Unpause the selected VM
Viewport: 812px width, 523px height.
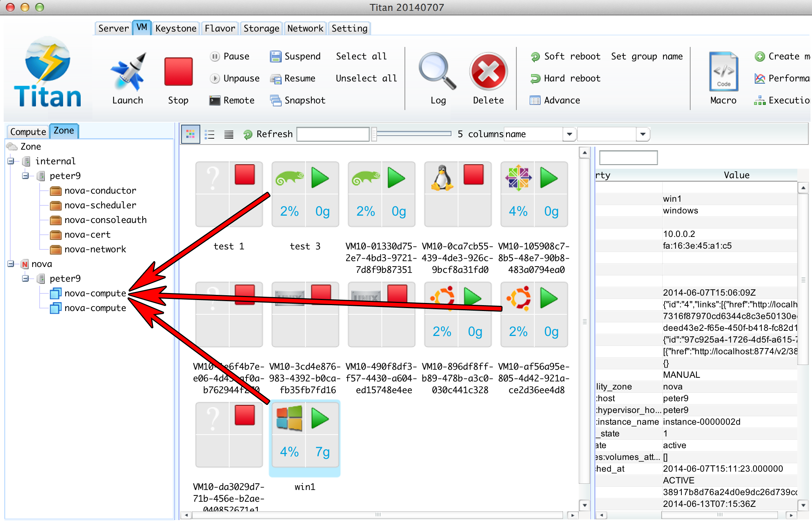click(x=235, y=78)
